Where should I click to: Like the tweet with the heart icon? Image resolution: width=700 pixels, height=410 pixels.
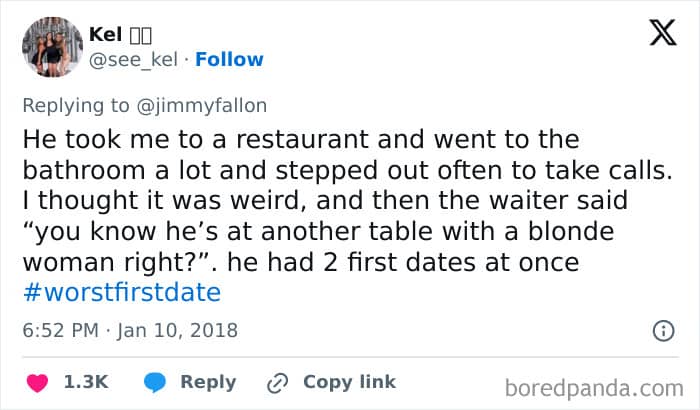point(38,382)
